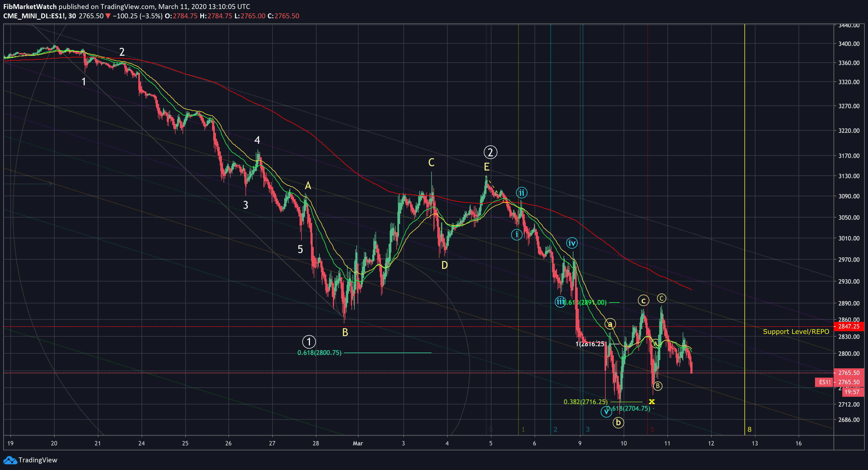Click the yellow x cross marker
868x470 pixels.
coord(652,402)
